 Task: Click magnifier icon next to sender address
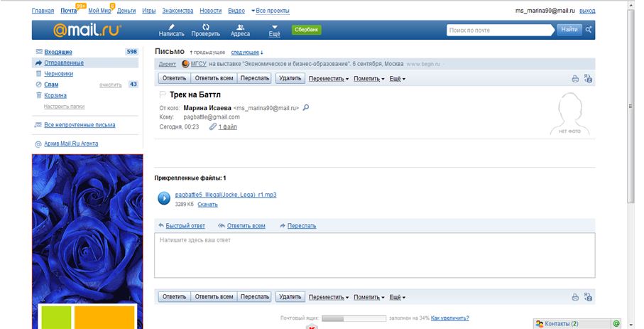pyautogui.click(x=306, y=107)
